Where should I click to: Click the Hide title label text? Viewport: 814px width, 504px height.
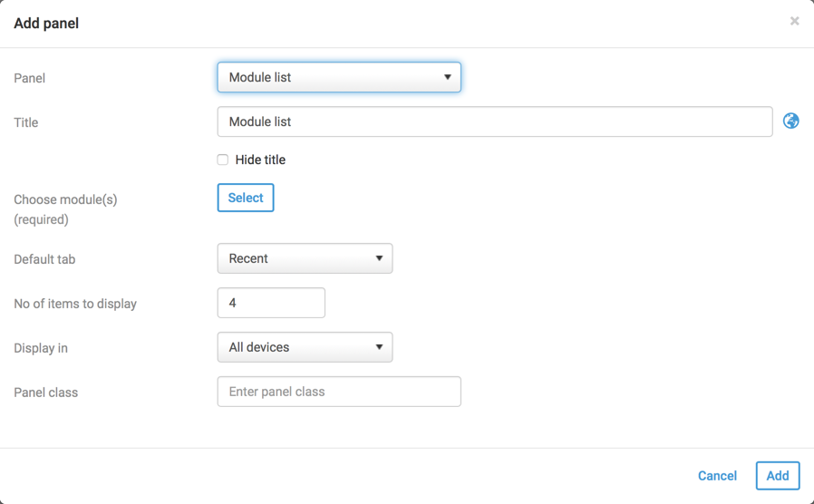(x=260, y=160)
